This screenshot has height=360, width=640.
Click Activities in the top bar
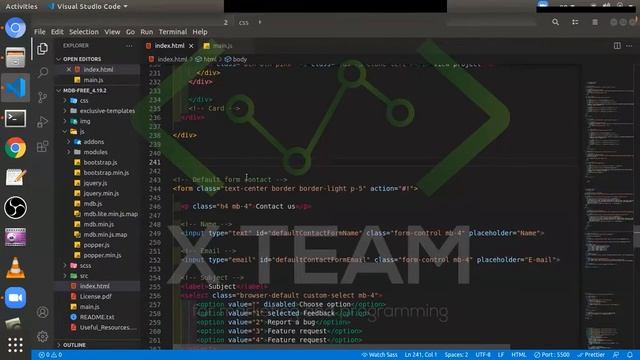pos(21,7)
